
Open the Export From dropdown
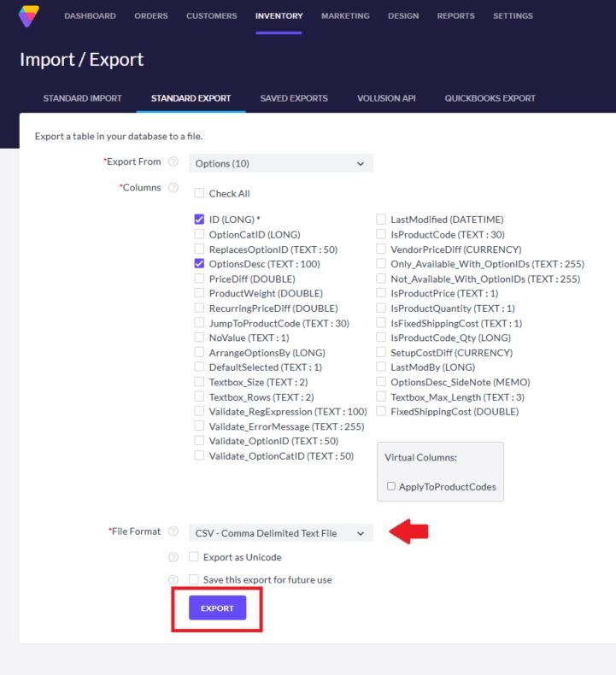click(281, 163)
